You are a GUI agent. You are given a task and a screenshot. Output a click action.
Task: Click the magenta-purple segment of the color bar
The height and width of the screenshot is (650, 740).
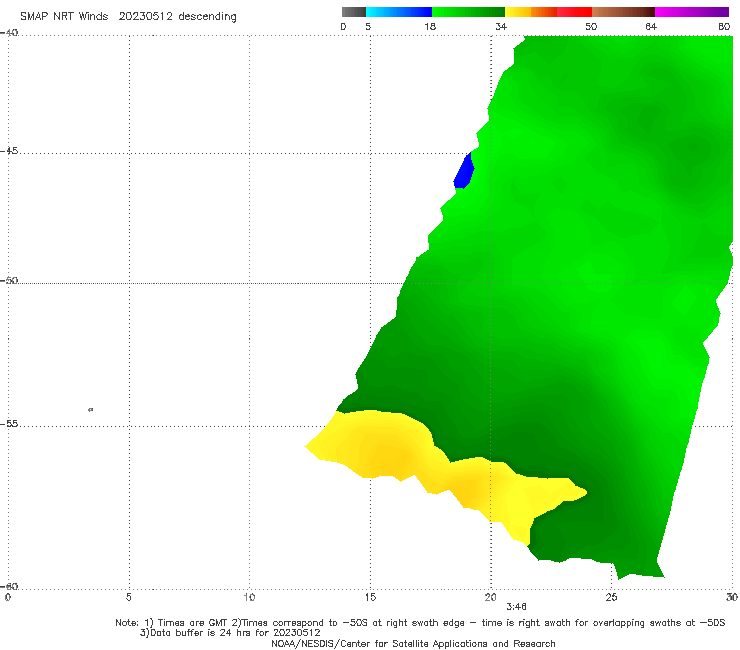pyautogui.click(x=692, y=12)
